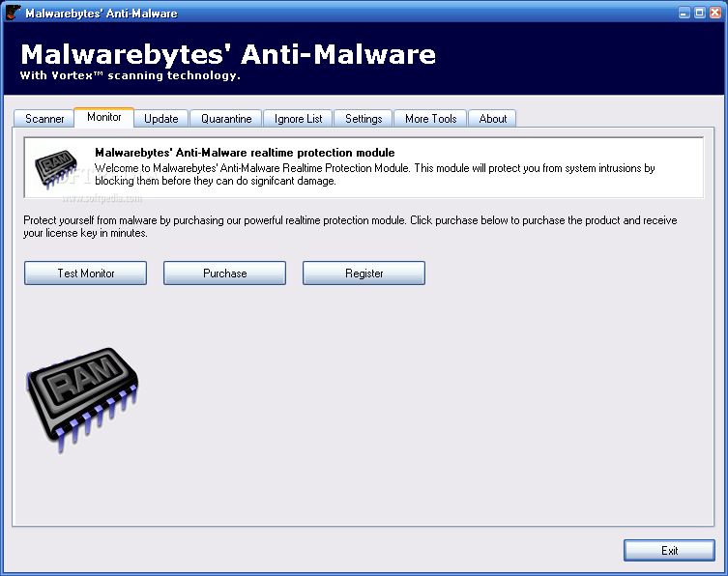View the About tab

click(x=493, y=118)
